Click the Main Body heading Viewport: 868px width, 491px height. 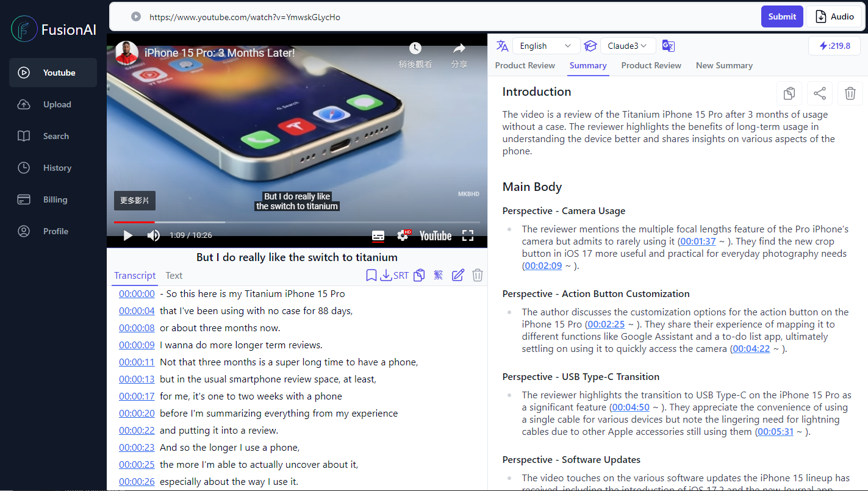[532, 187]
